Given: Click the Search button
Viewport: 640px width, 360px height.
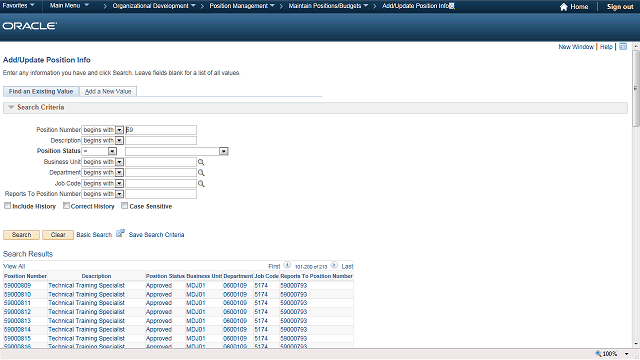Looking at the screenshot, I should click(21, 235).
